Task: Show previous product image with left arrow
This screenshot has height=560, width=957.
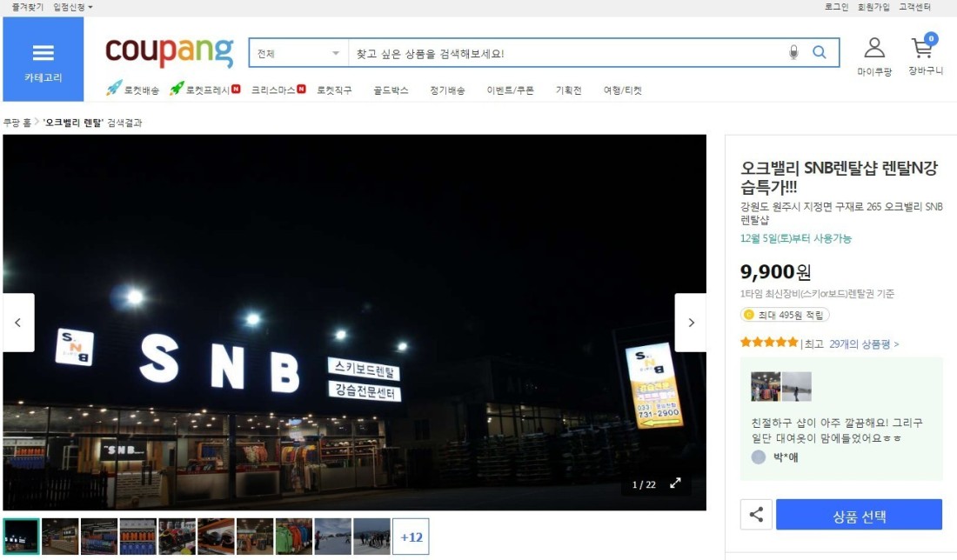Action: point(18,323)
